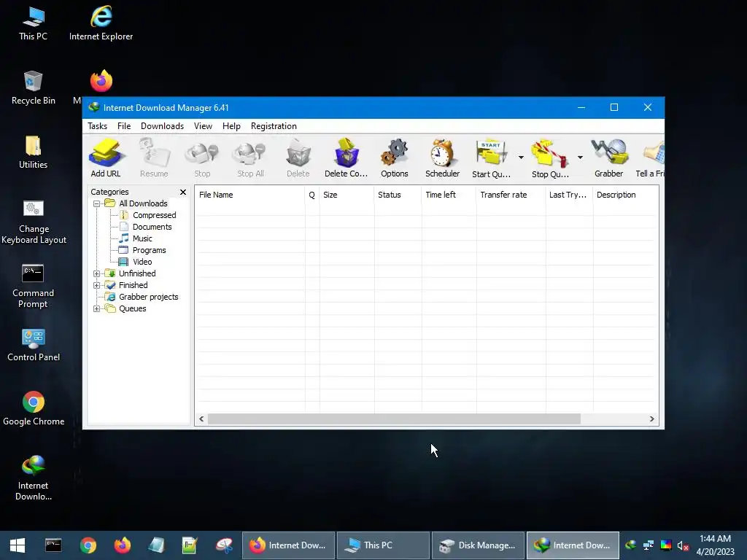The image size is (747, 560).
Task: Click the Windows Start button
Action: tap(18, 545)
